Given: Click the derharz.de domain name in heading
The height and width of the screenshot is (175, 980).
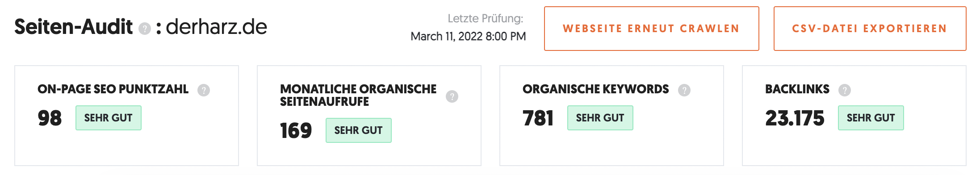Looking at the screenshot, I should tap(217, 27).
